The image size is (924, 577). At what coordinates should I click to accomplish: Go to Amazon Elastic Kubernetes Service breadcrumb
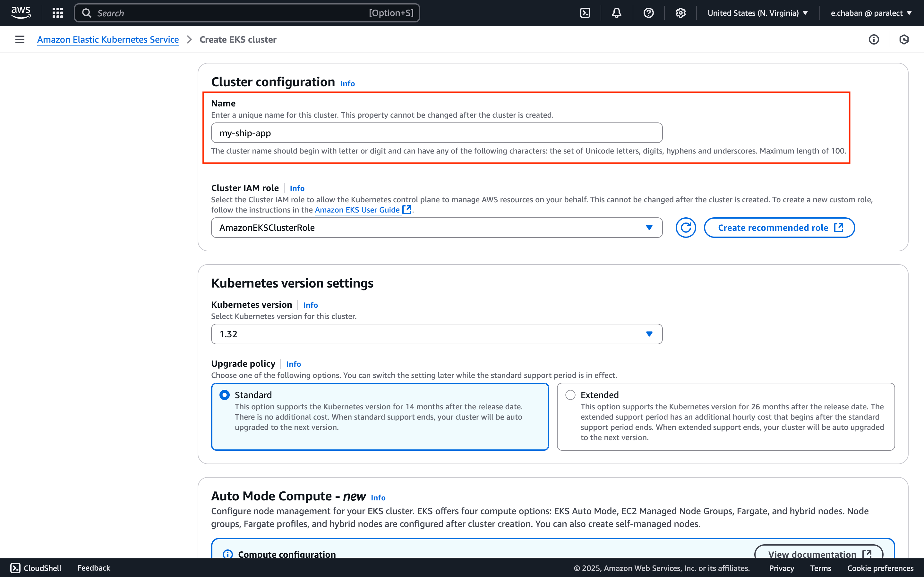pos(108,39)
